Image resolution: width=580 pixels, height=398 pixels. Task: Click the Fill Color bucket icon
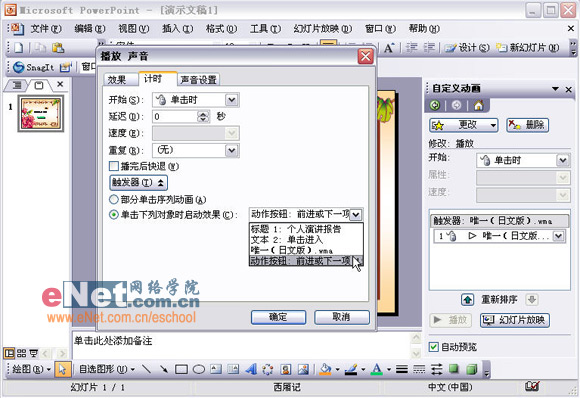326,369
